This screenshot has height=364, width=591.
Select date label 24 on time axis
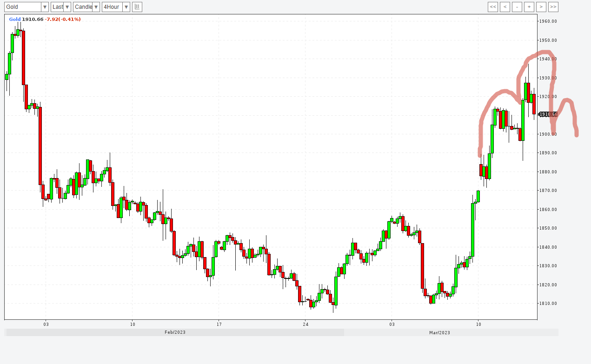pyautogui.click(x=305, y=324)
